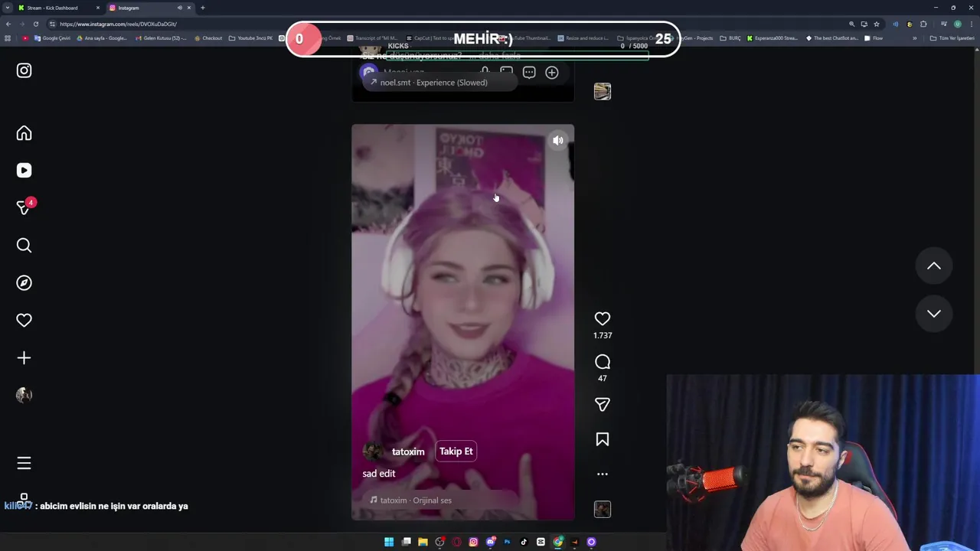Open the reel's three-dot options
Image resolution: width=980 pixels, height=551 pixels.
(603, 474)
